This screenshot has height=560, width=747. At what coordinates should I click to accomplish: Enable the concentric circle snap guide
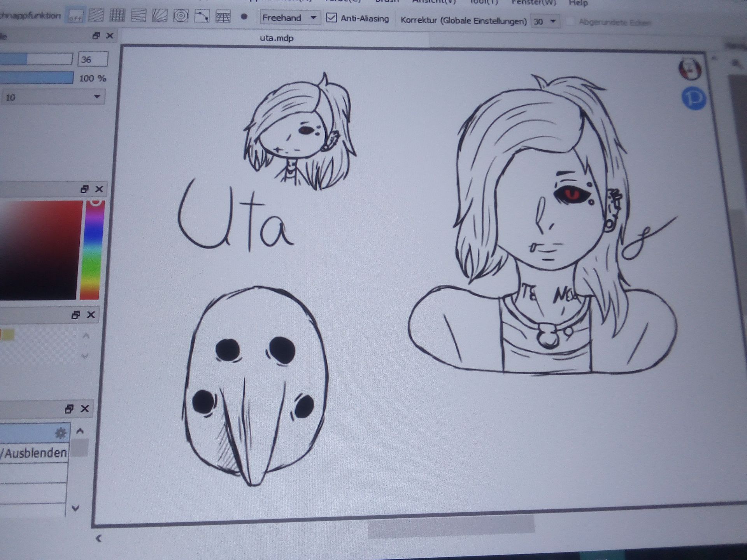[x=181, y=16]
